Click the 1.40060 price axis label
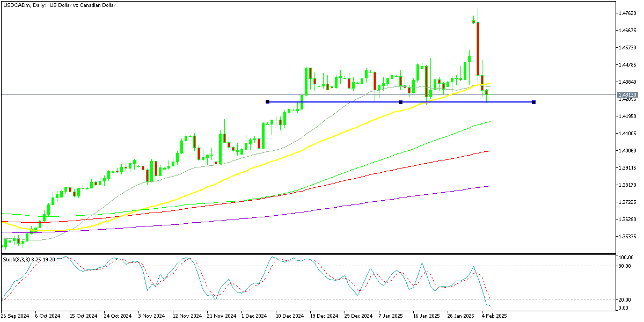644x322 pixels. coord(627,150)
